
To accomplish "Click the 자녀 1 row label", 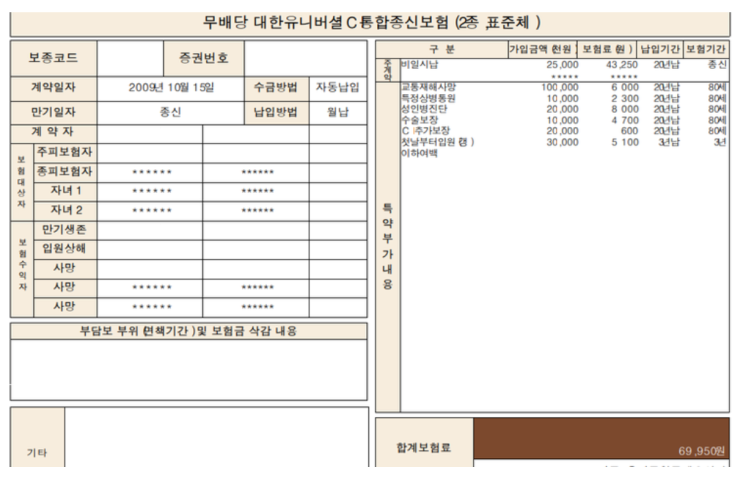I will point(66,190).
